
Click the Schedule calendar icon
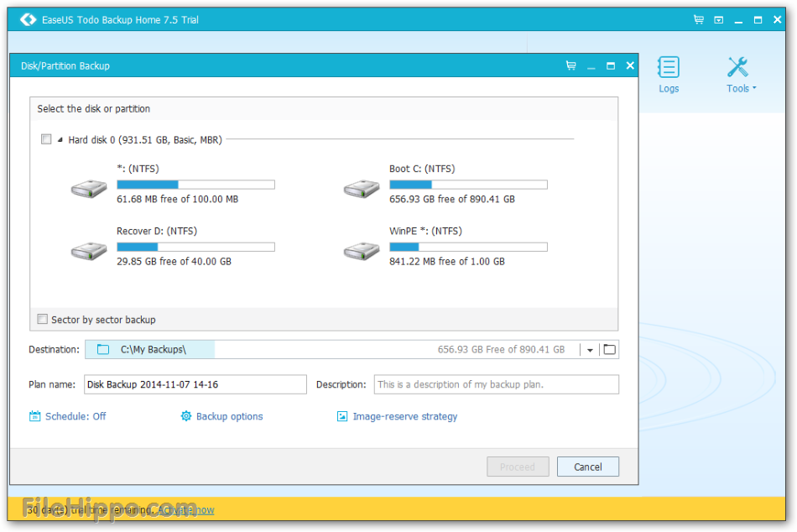coord(34,416)
